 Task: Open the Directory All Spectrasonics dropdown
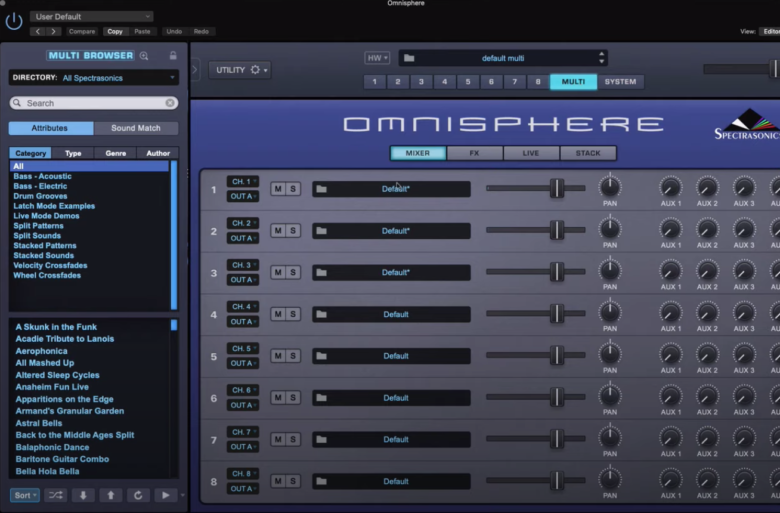pos(94,78)
